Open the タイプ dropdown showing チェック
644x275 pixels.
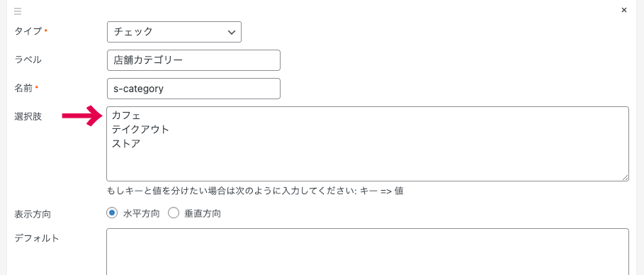pos(174,32)
